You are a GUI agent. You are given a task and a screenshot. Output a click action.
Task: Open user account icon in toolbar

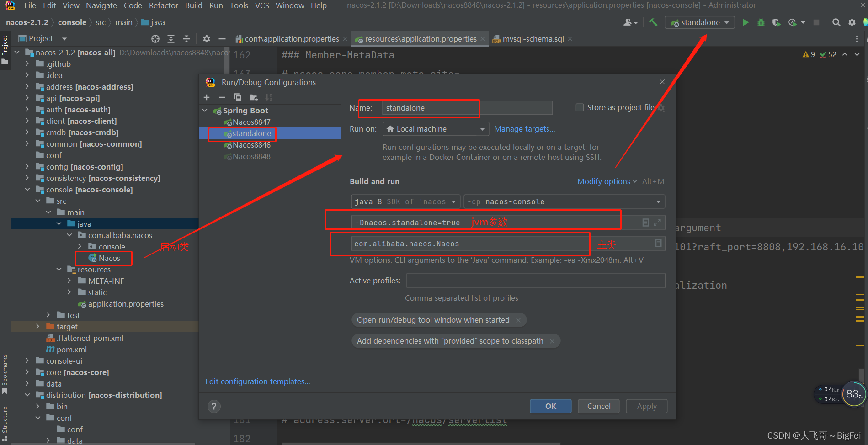click(630, 22)
